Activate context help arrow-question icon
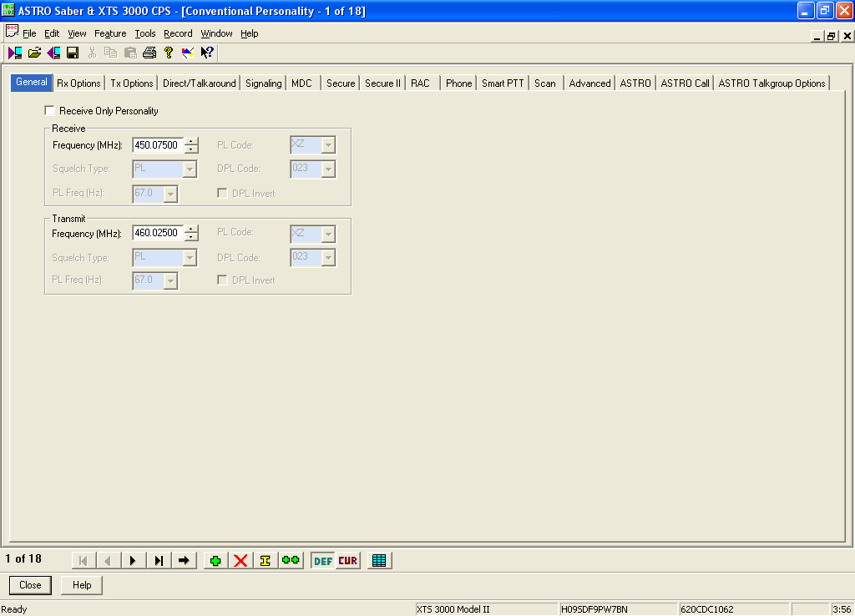 207,53
